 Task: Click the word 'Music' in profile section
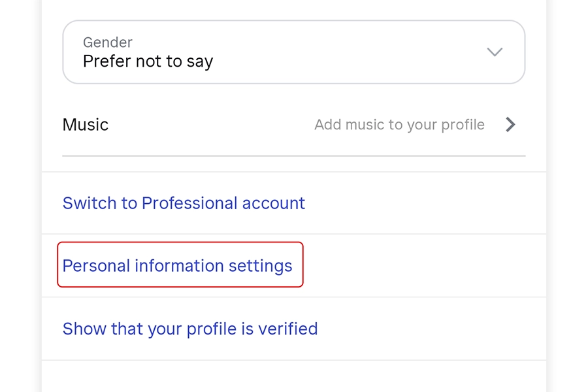click(x=86, y=125)
